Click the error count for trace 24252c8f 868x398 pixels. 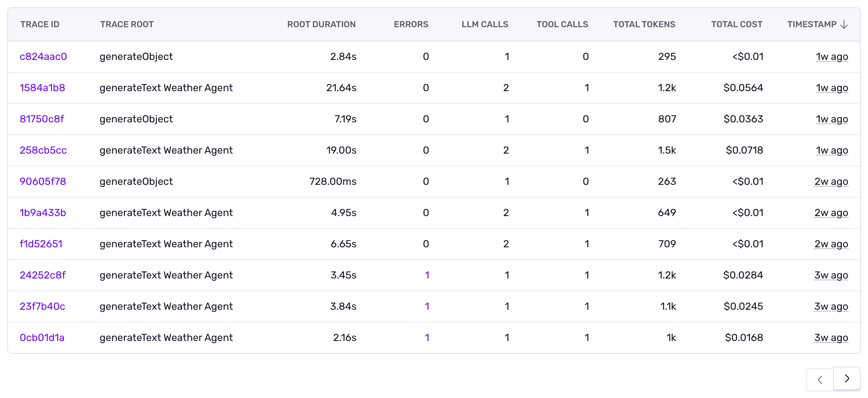point(426,275)
